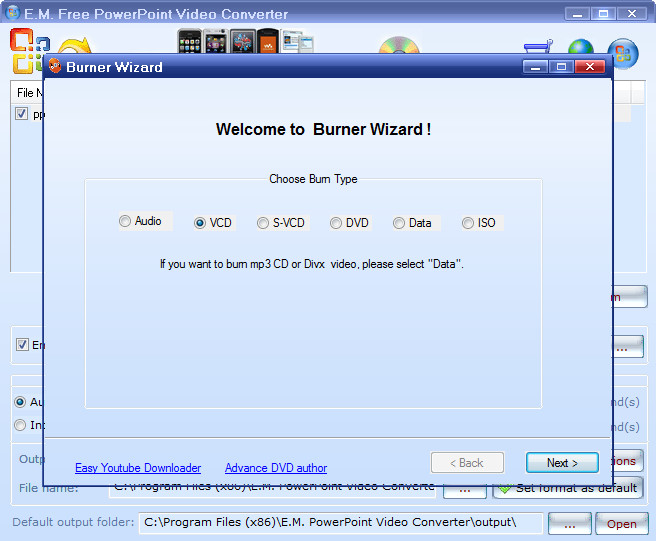
Task: Click the iPhone device profile icon
Action: tap(190, 41)
